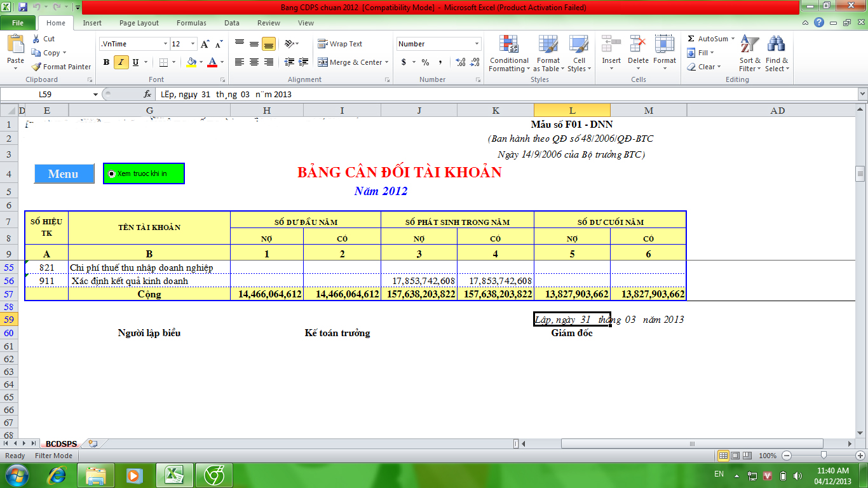Viewport: 868px width, 488px height.
Task: Switch to the Formulas ribbon tab
Action: [x=191, y=23]
